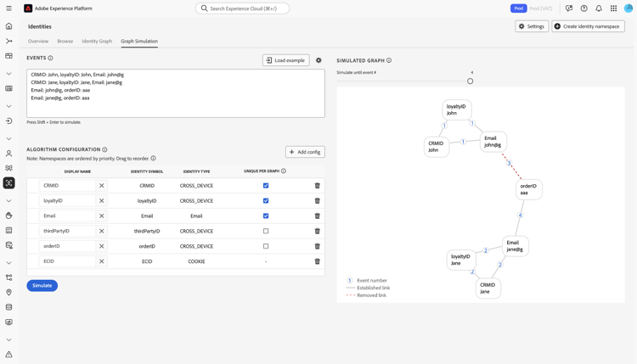
Task: Open the help question mark icon
Action: (x=583, y=8)
